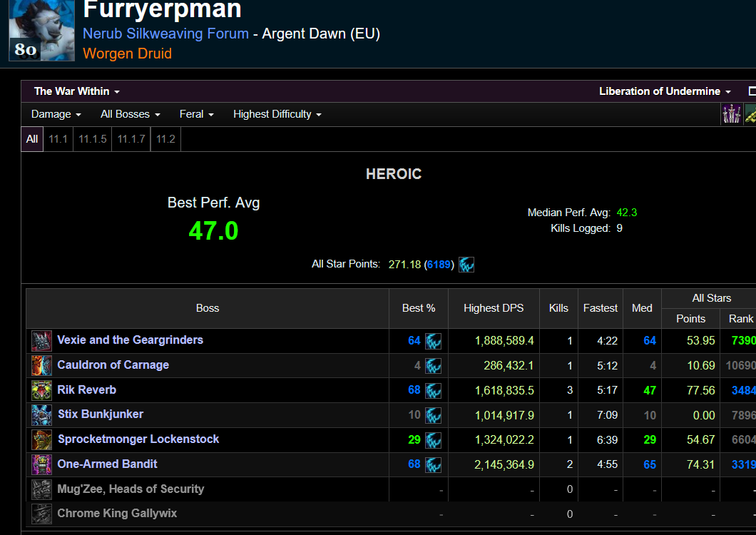756x535 pixels.
Task: Select the 11.1.7 patch tab
Action: [x=131, y=139]
